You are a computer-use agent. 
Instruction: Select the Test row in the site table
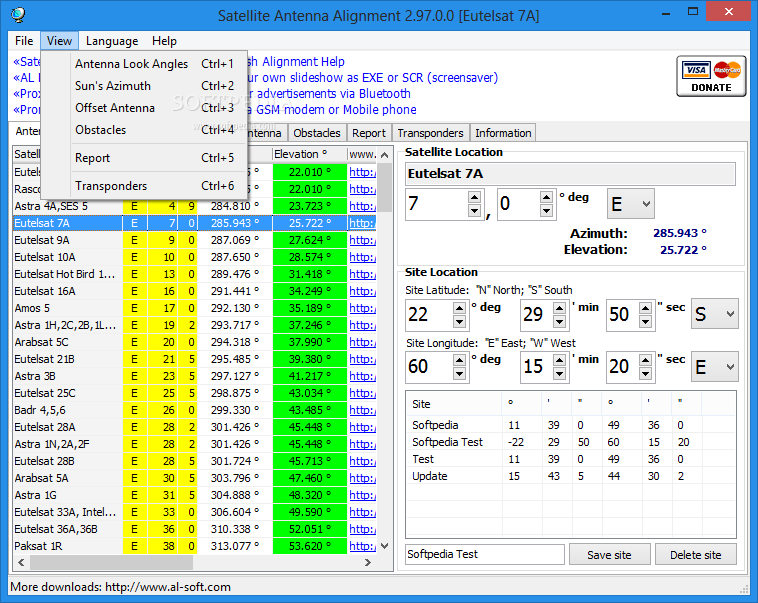[x=570, y=459]
